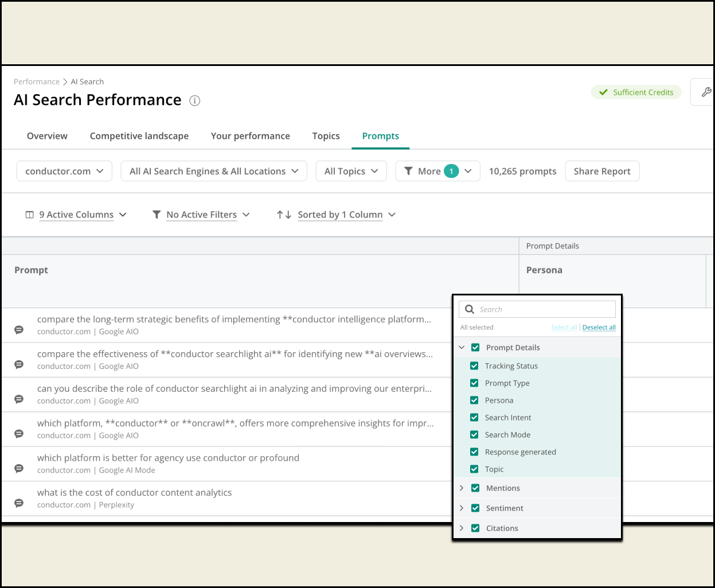The width and height of the screenshot is (715, 588).
Task: Open prompt 'can you describe the role of conductor searchlight'
Action: click(x=235, y=388)
